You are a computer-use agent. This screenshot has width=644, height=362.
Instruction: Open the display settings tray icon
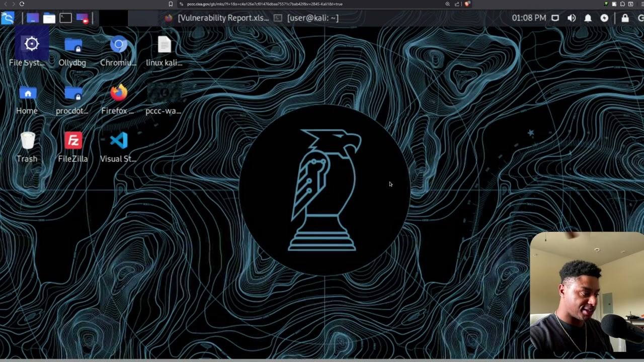(555, 18)
